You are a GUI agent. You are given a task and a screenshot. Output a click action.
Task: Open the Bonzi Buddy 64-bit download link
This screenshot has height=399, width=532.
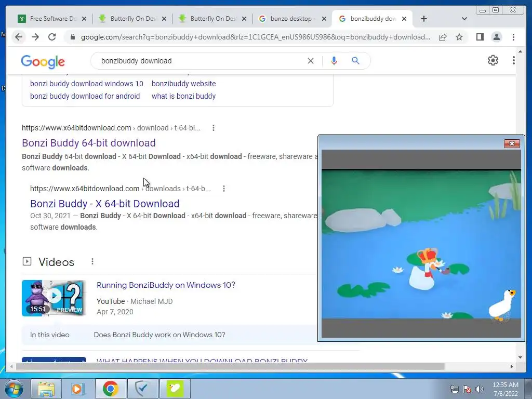tap(88, 143)
